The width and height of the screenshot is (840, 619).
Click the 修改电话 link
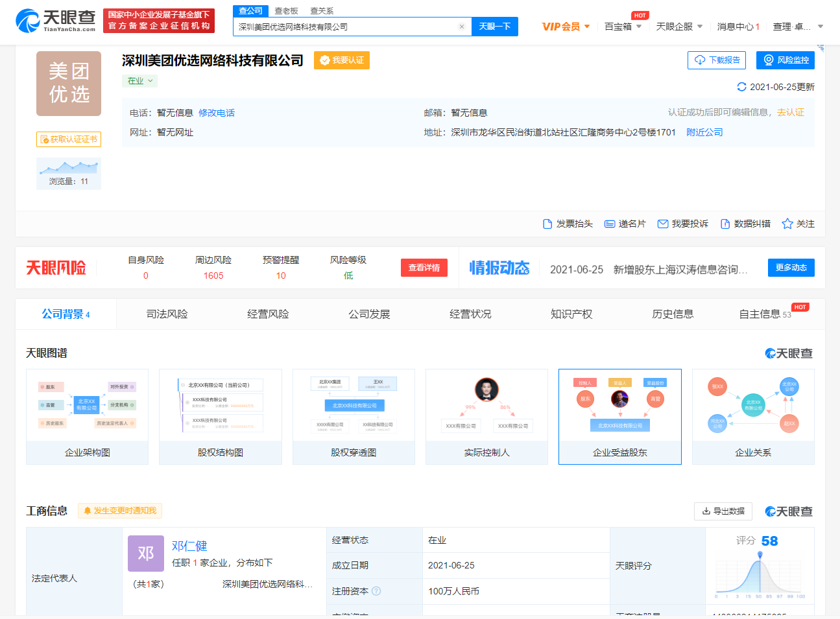point(217,113)
